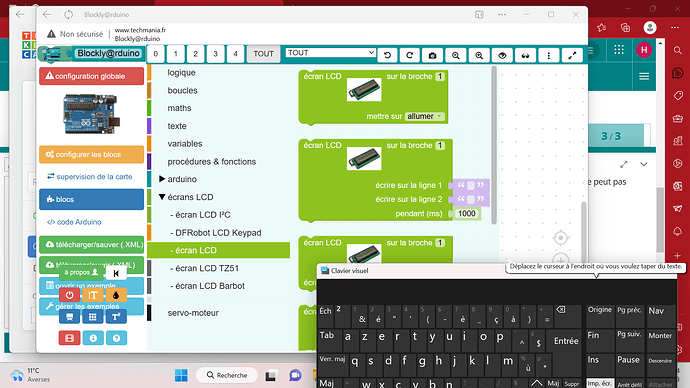
Task: Open the allumer dropdown on LCD block
Action: pyautogui.click(x=425, y=117)
